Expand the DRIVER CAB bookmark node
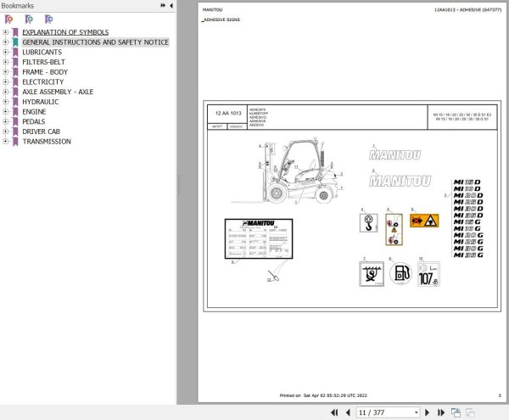 point(5,132)
